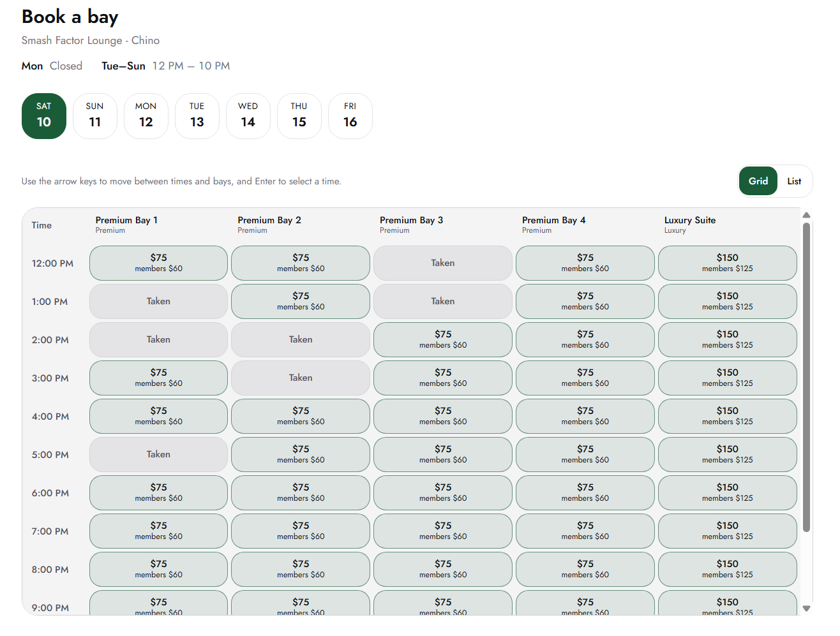This screenshot has height=636, width=840.
Task: Click the 4:00 PM time label
Action: pos(50,417)
